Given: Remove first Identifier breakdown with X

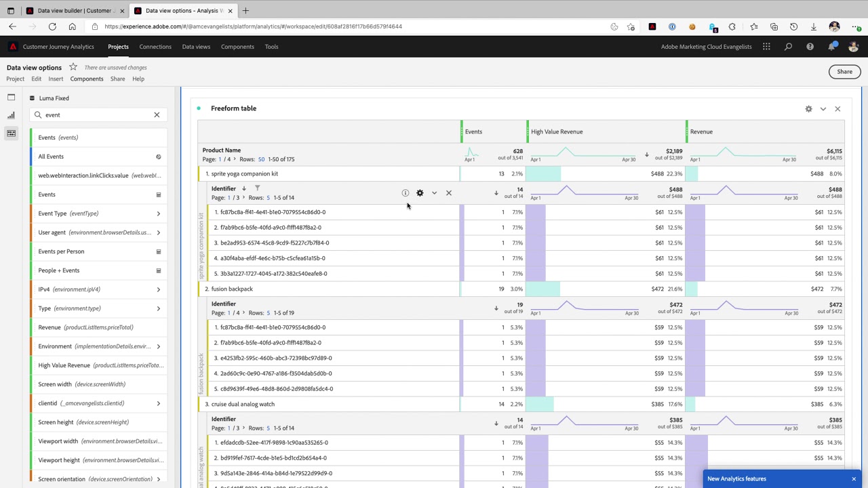Looking at the screenshot, I should 448,193.
